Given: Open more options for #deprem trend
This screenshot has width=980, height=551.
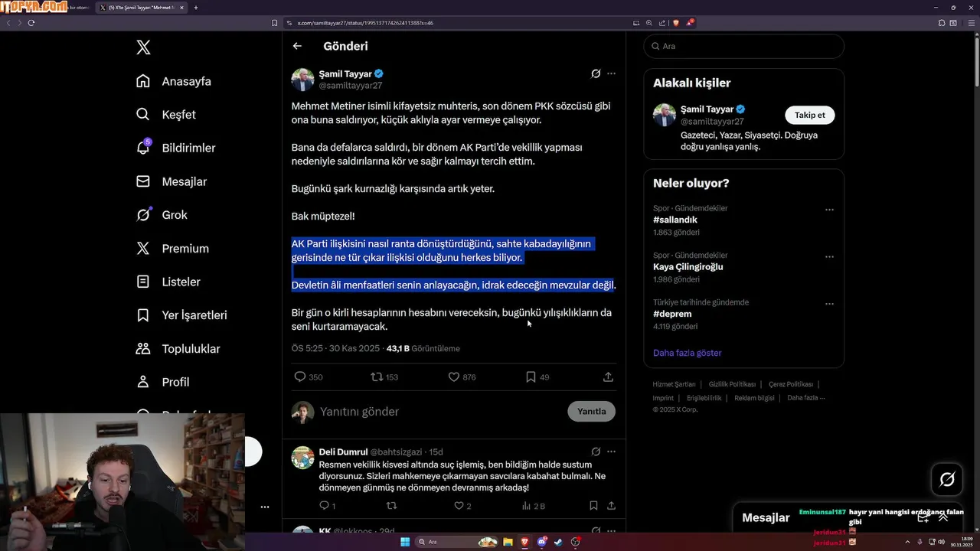Looking at the screenshot, I should point(829,304).
